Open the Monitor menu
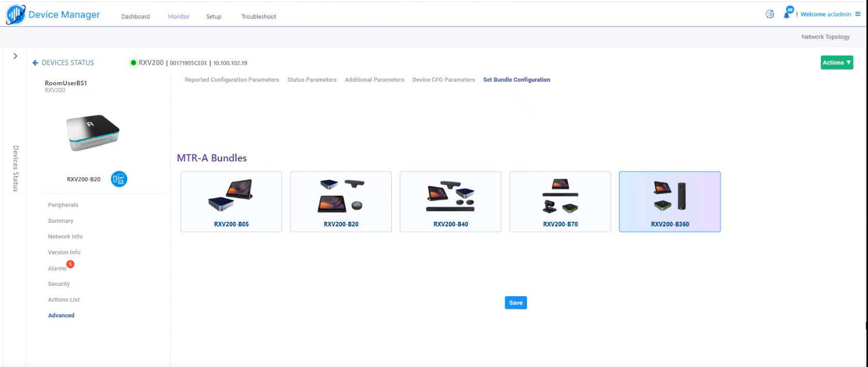Screen dimensions: 868x367 (x=179, y=17)
